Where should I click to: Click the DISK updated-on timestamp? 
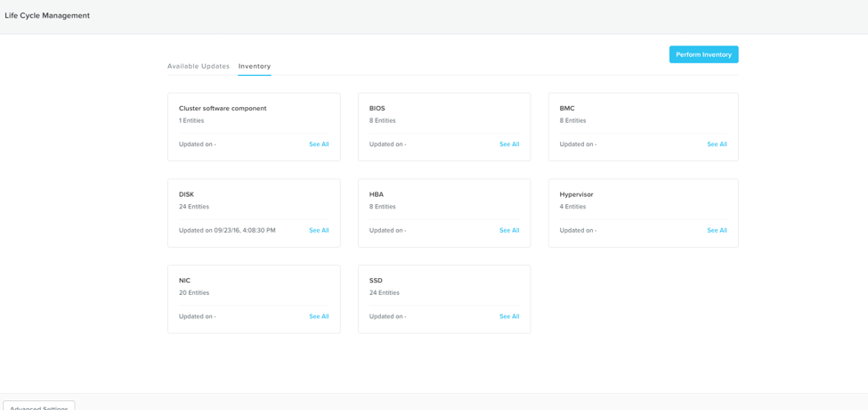(x=227, y=230)
